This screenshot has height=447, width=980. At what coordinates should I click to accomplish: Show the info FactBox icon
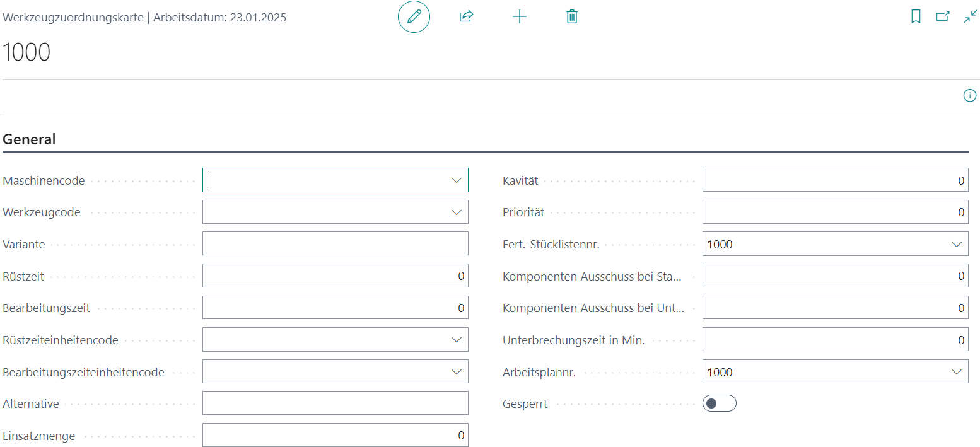pyautogui.click(x=969, y=96)
